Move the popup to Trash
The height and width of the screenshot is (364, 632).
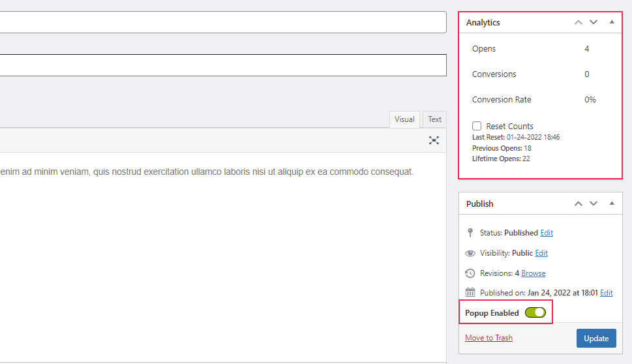tap(489, 338)
